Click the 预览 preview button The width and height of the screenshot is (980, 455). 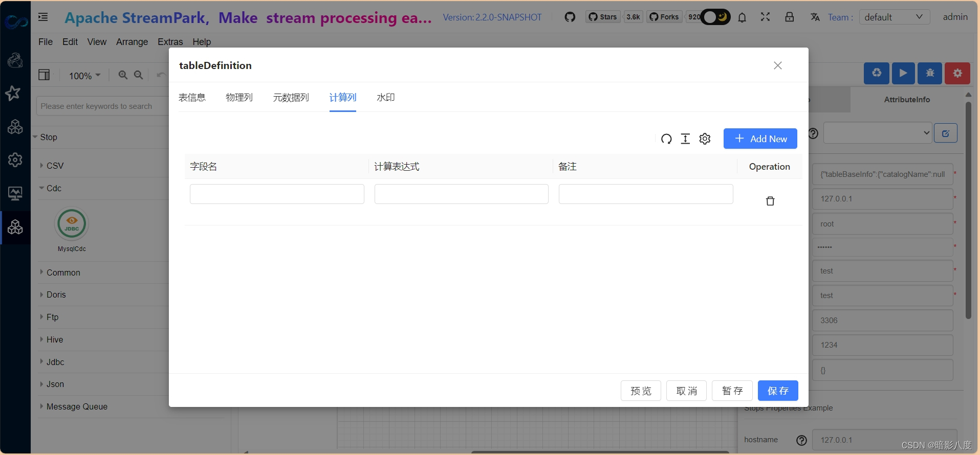641,391
